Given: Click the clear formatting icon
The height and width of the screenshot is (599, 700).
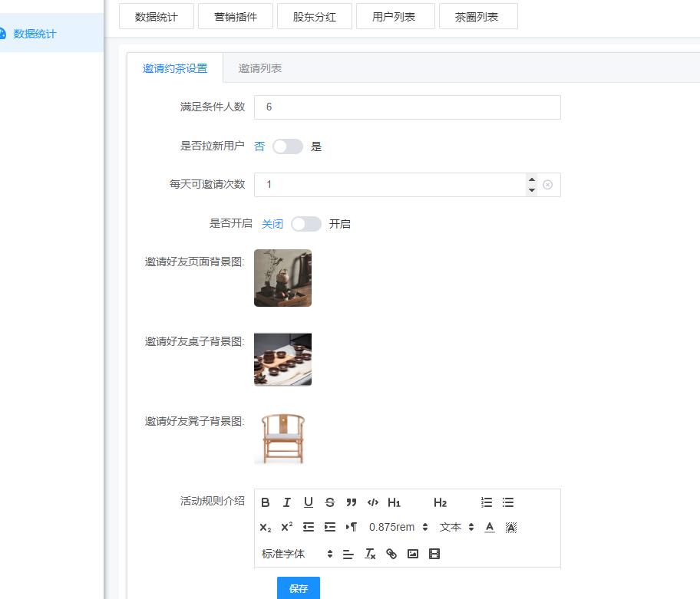Looking at the screenshot, I should pos(370,554).
